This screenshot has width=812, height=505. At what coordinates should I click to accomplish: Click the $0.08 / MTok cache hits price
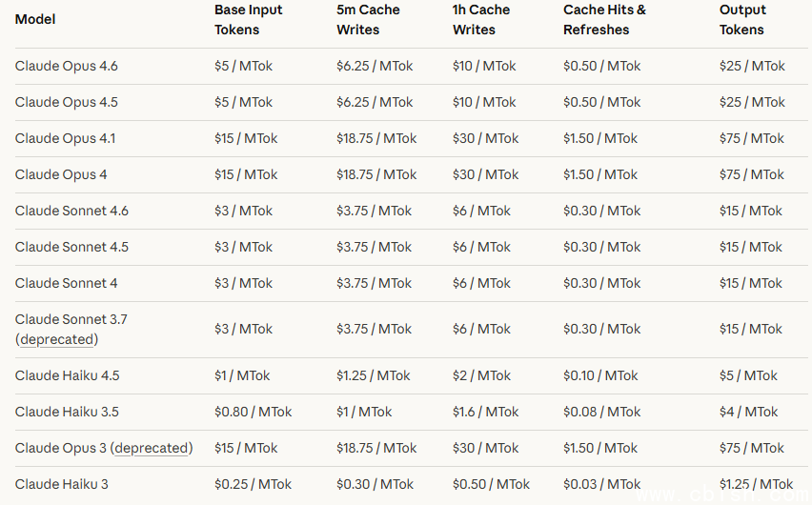tap(601, 412)
